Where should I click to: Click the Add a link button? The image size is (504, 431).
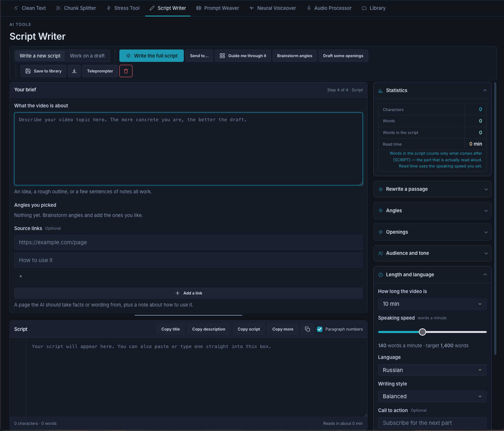[x=188, y=293]
